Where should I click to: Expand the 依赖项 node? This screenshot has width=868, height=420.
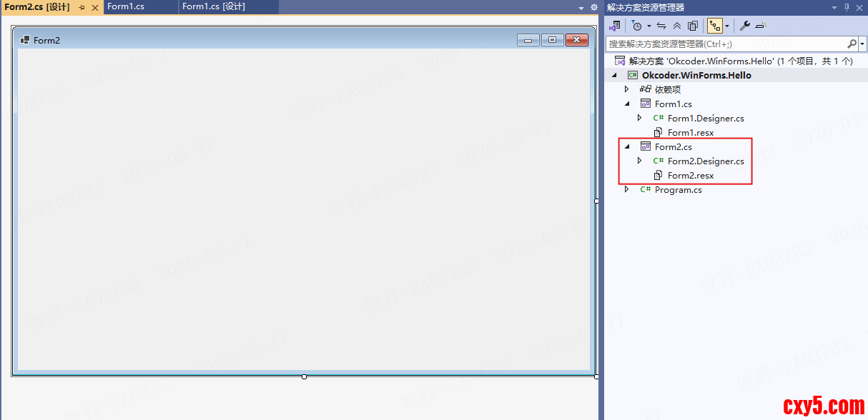(627, 89)
